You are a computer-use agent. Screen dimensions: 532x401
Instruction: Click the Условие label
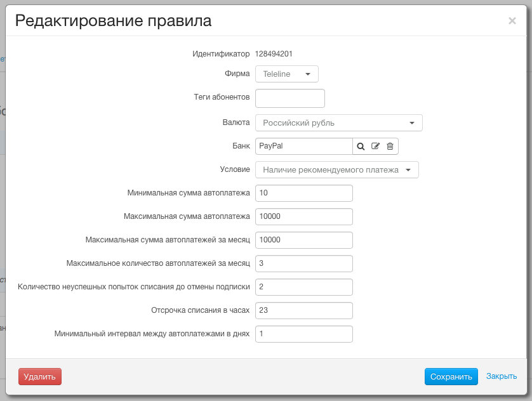coord(235,169)
